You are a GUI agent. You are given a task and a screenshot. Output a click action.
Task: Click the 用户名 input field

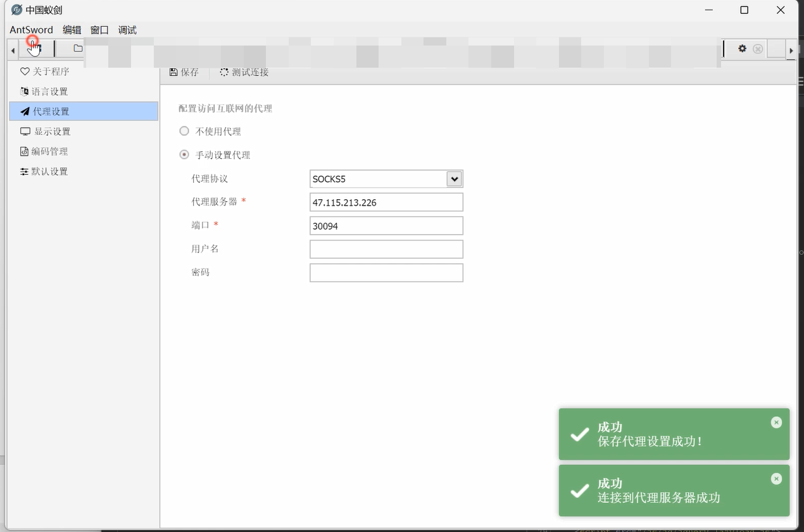[386, 249]
